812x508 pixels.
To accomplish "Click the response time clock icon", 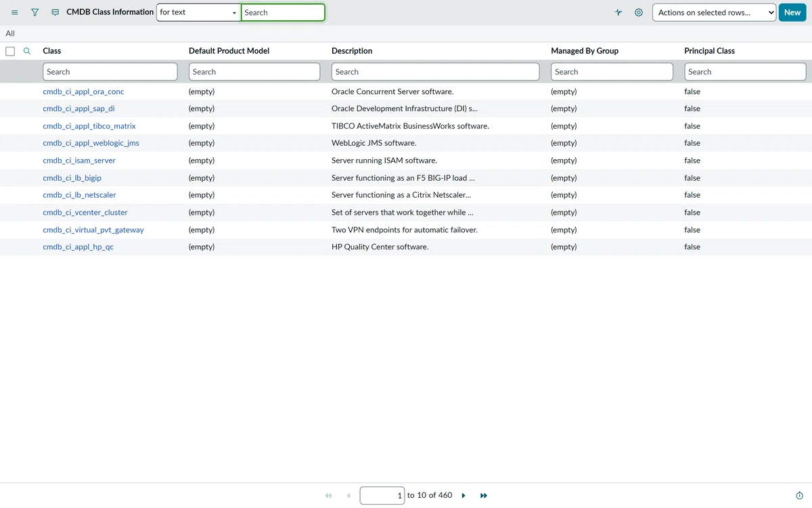I will click(x=800, y=496).
